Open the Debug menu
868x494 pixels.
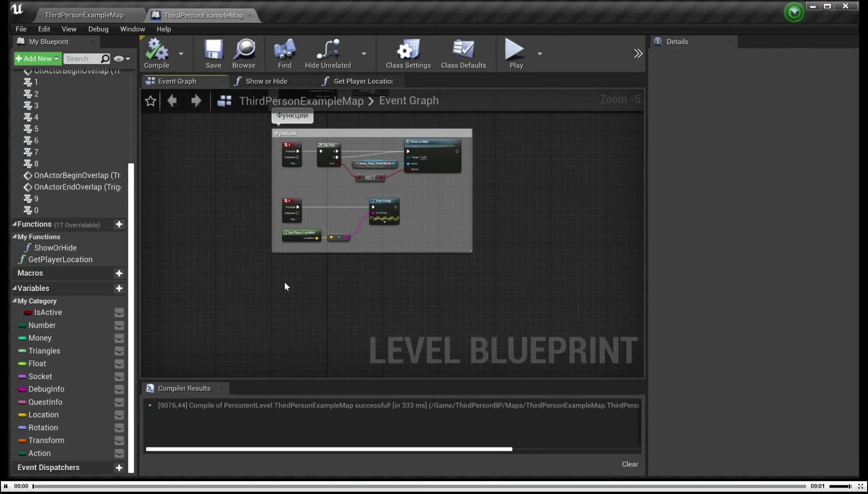pos(98,29)
